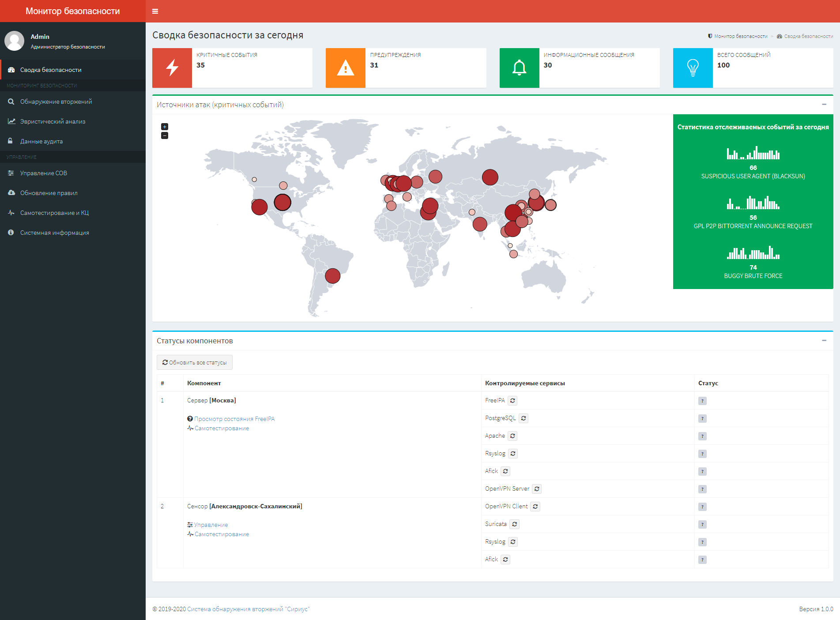Click Сервер [Москва] component name
Screen dimensions: 840x620
(211, 400)
